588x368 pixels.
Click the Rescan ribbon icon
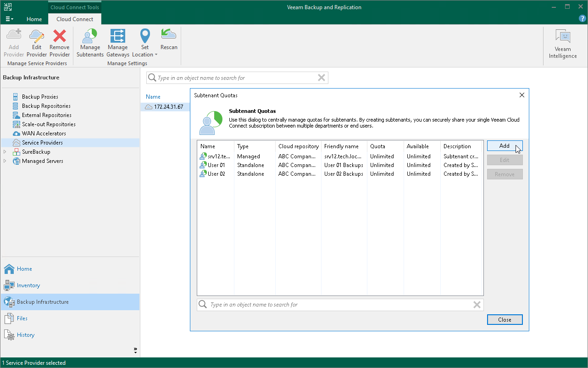pyautogui.click(x=169, y=39)
